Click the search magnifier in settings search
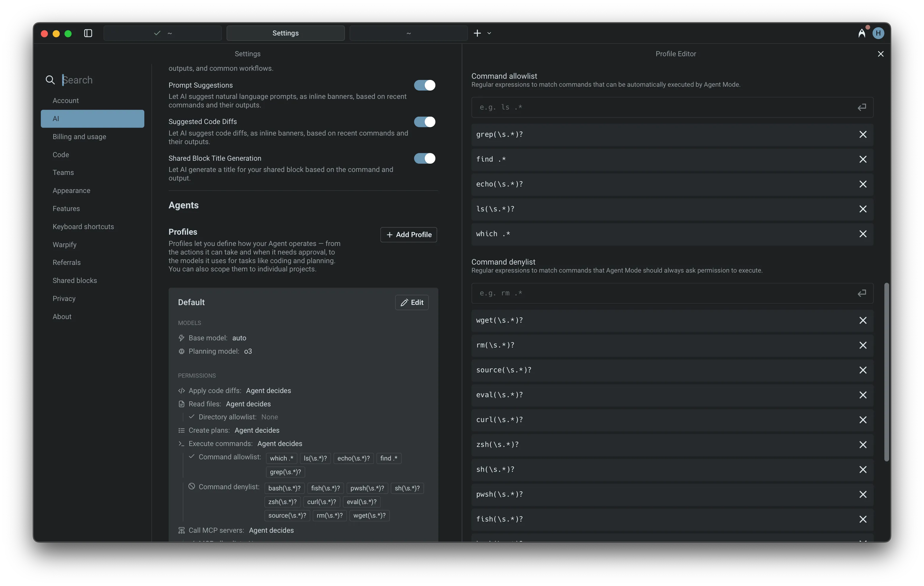 (50, 80)
